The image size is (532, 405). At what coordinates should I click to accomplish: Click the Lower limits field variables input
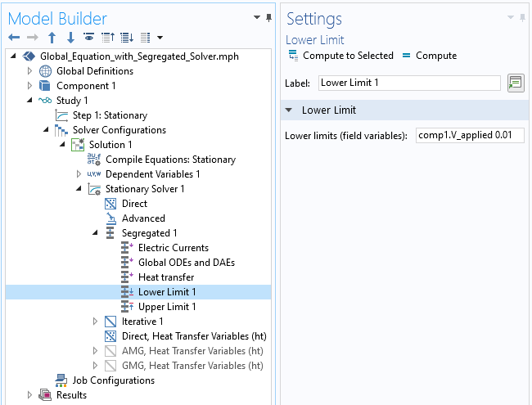[470, 135]
